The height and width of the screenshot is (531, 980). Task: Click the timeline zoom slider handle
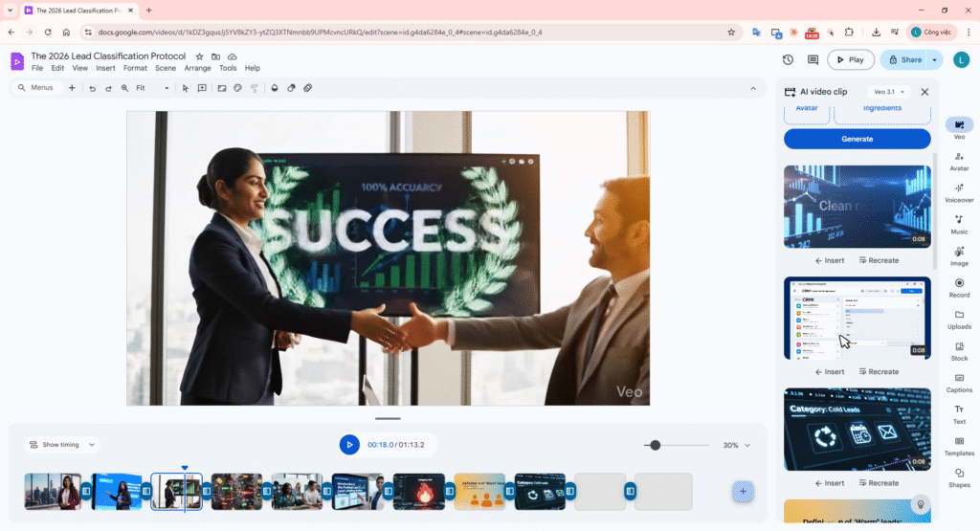(655, 445)
